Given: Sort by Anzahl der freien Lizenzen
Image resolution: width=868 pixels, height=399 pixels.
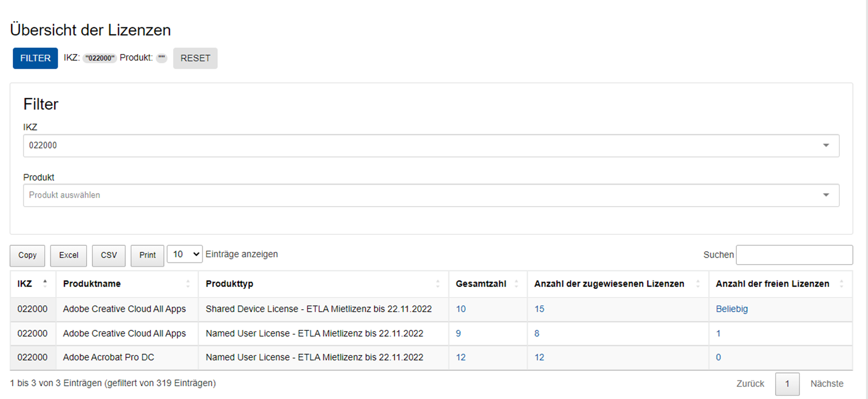Looking at the screenshot, I should [x=841, y=284].
